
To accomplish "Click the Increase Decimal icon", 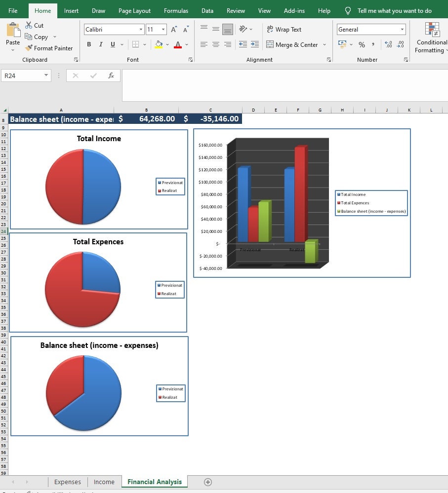I will pyautogui.click(x=388, y=44).
